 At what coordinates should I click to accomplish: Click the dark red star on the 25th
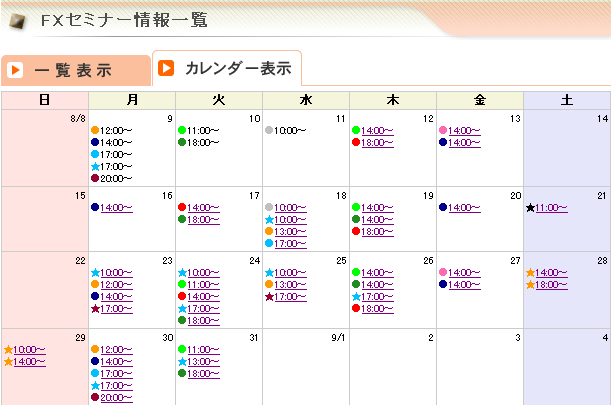(x=269, y=297)
